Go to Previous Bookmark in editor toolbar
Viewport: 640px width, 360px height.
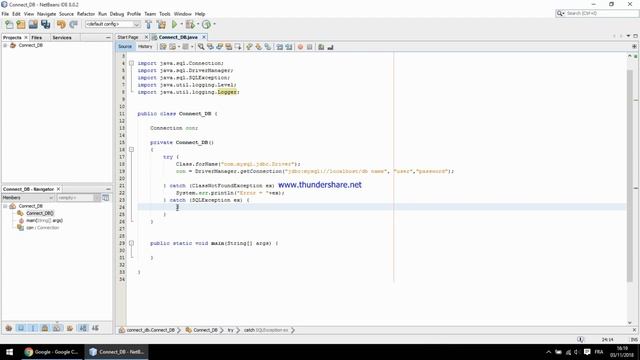(249, 47)
